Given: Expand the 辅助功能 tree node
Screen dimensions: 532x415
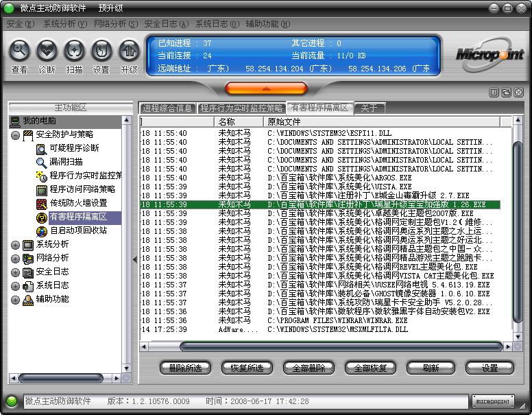Looking at the screenshot, I should [x=15, y=300].
